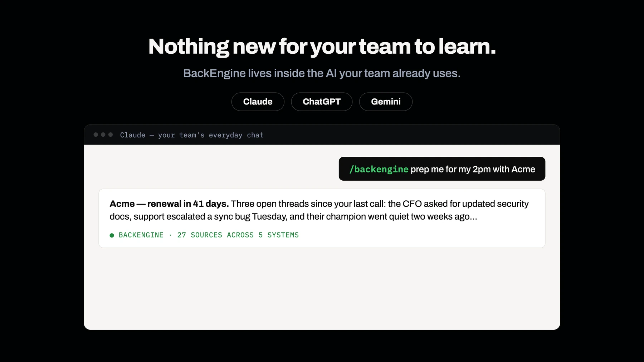Switch to the Gemini pill tab
The width and height of the screenshot is (644, 362).
pos(386,102)
